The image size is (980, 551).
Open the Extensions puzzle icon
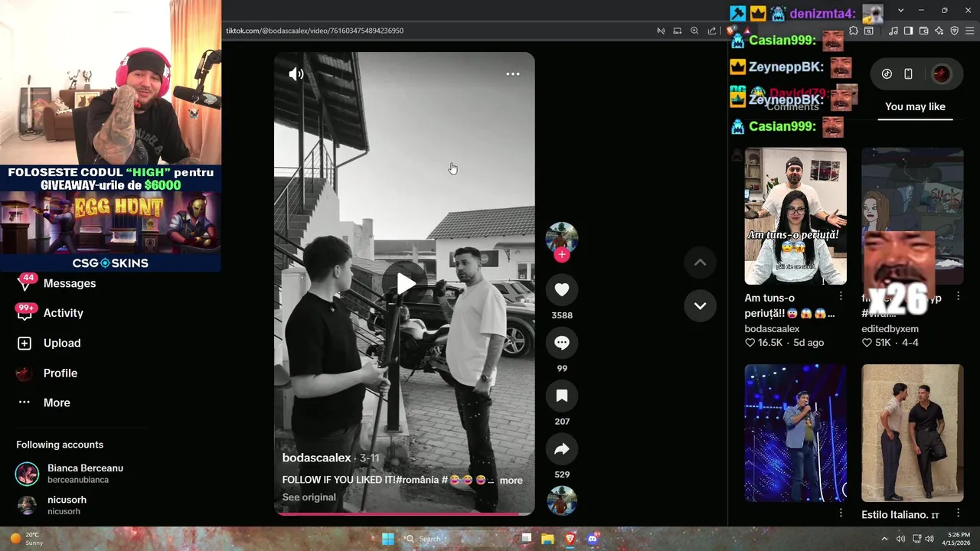coord(854,31)
